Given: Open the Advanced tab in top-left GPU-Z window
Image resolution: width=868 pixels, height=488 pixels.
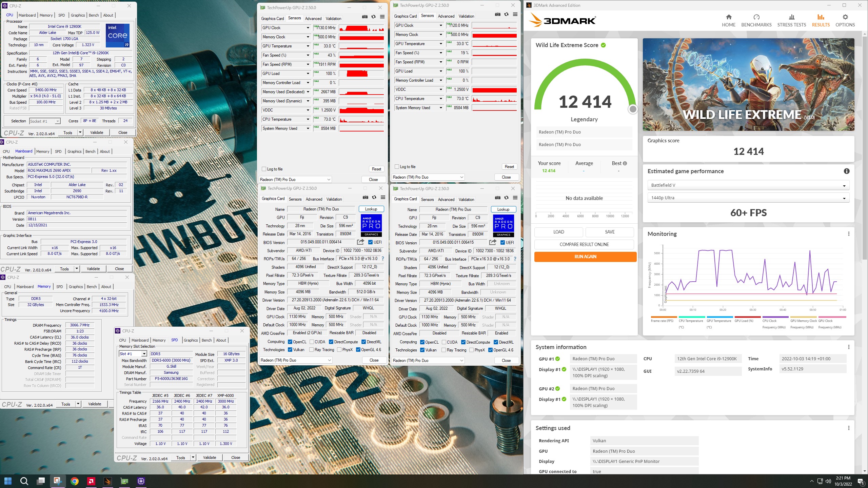Looking at the screenshot, I should tap(313, 19).
